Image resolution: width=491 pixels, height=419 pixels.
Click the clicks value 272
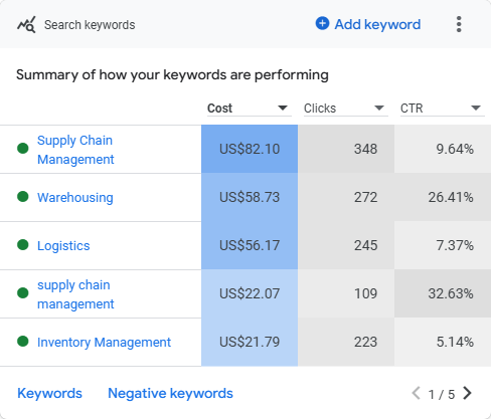pyautogui.click(x=366, y=197)
